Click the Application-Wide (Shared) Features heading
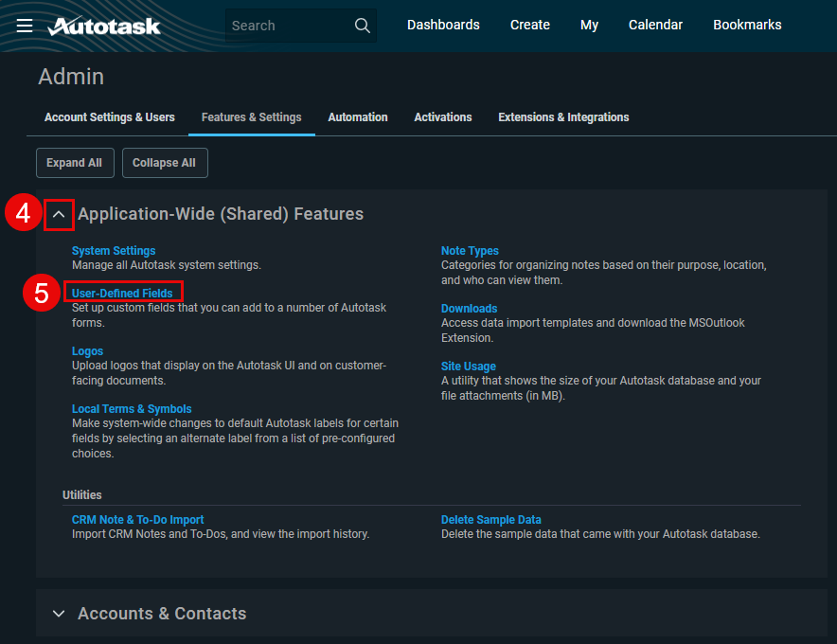837x644 pixels. pyautogui.click(x=221, y=214)
